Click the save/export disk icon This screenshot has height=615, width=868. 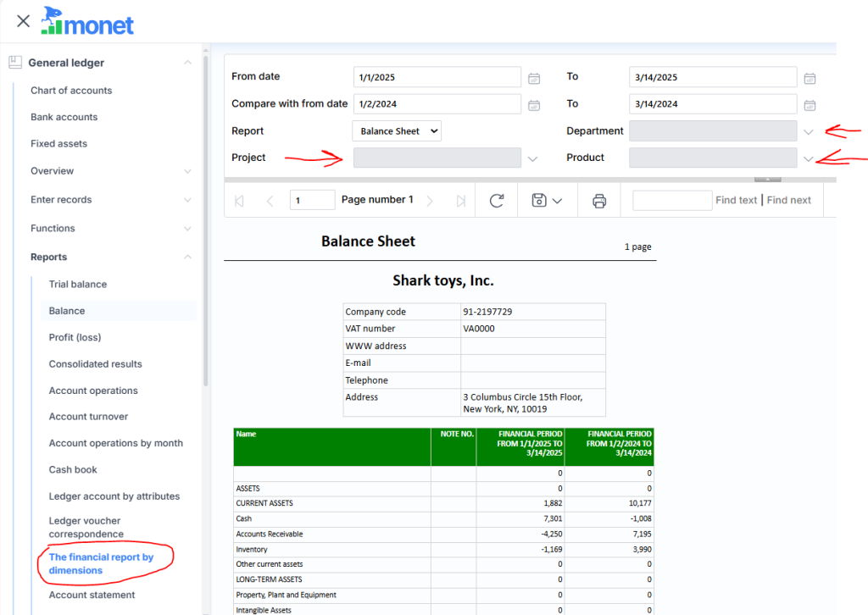[538, 201]
